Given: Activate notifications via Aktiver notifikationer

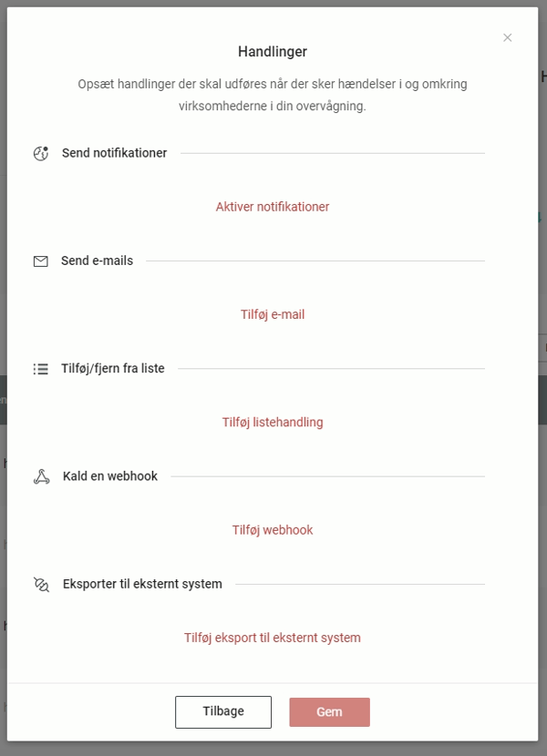Looking at the screenshot, I should coord(273,207).
